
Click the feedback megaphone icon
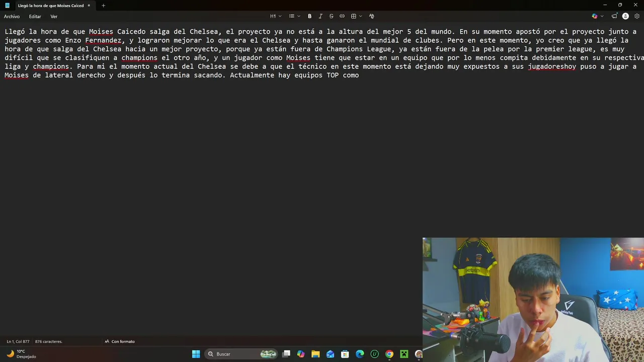pyautogui.click(x=614, y=16)
